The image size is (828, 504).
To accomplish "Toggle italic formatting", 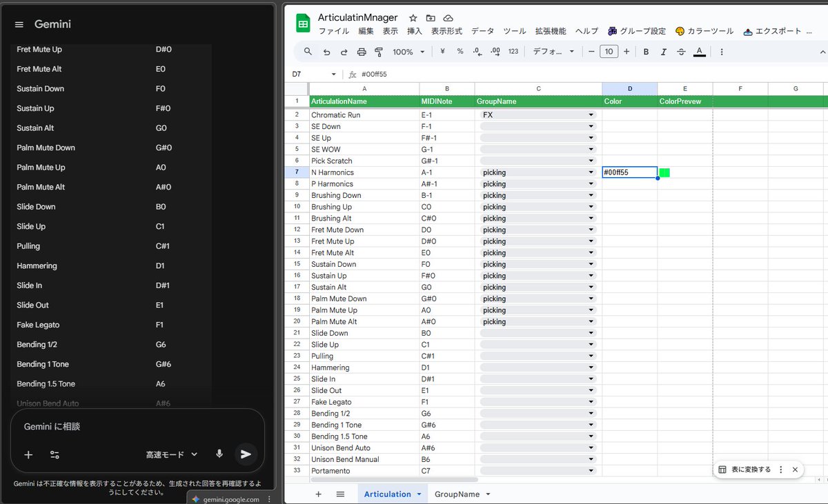I will pyautogui.click(x=664, y=52).
